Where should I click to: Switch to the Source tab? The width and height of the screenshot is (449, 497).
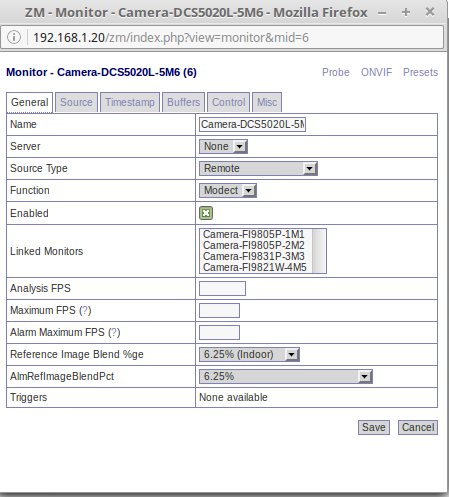click(76, 102)
